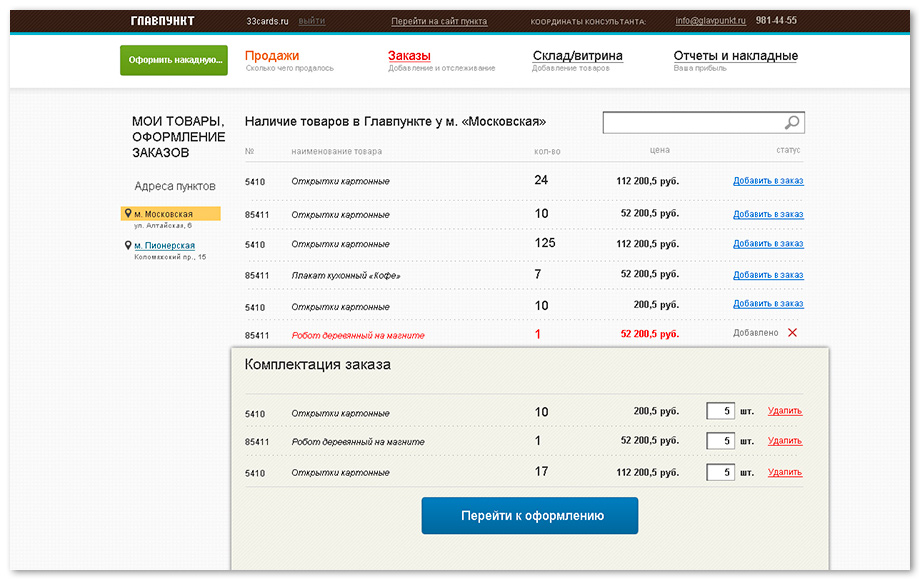Viewport: 920px width, 580px height.
Task: Select the м. Пионерская pickup point
Action: (164, 245)
